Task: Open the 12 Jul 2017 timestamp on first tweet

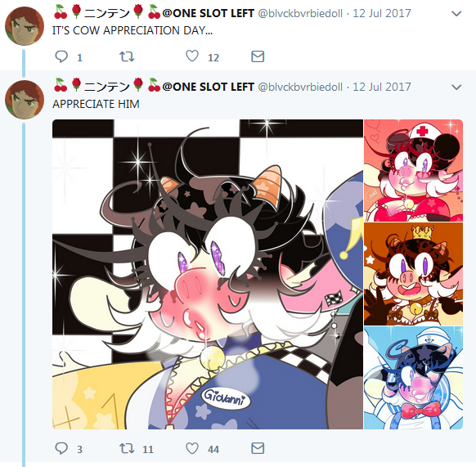Action: (x=382, y=13)
